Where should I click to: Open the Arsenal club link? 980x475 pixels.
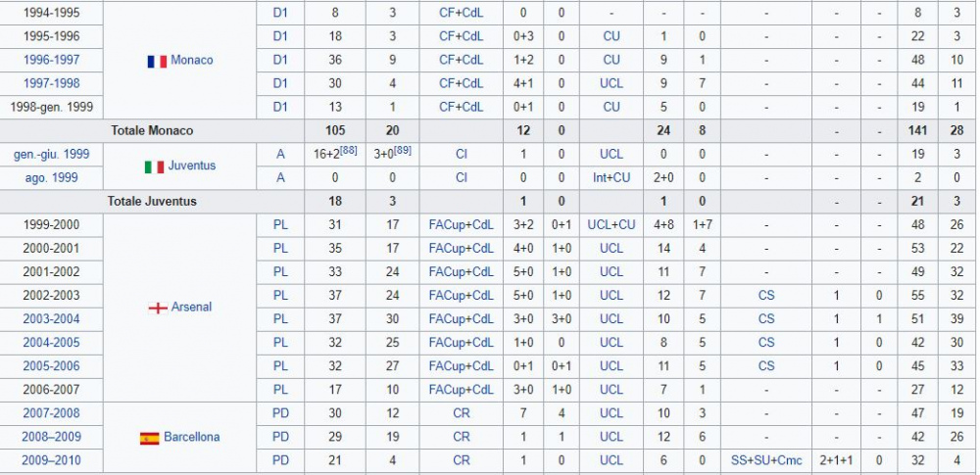(x=191, y=307)
